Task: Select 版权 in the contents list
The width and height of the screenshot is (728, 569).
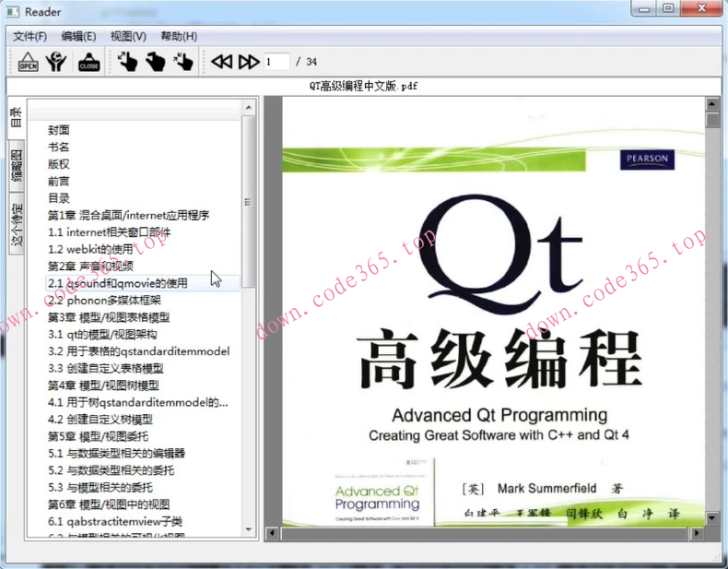Action: click(58, 164)
